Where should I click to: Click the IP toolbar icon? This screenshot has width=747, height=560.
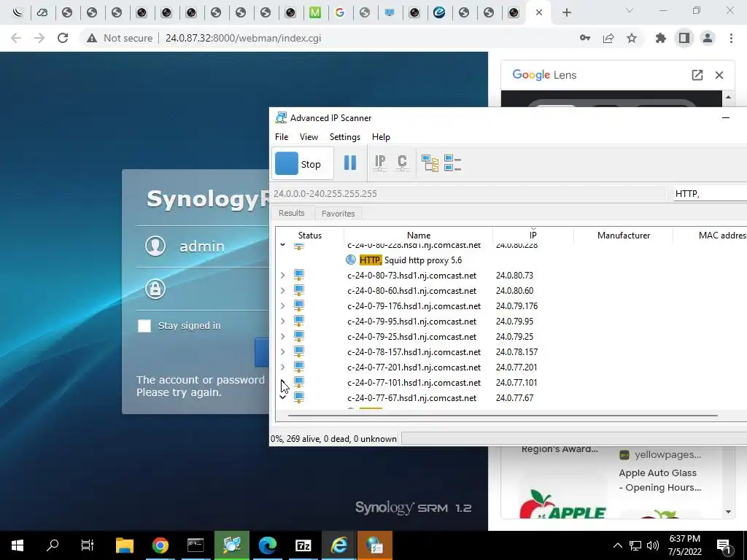point(379,163)
